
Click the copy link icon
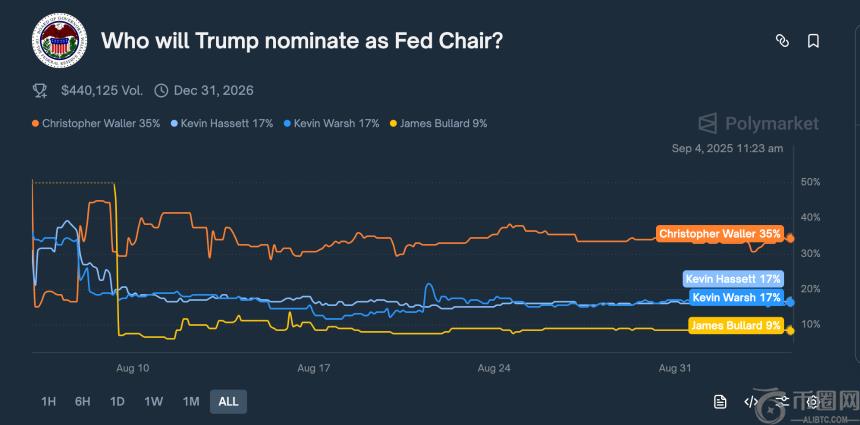783,41
